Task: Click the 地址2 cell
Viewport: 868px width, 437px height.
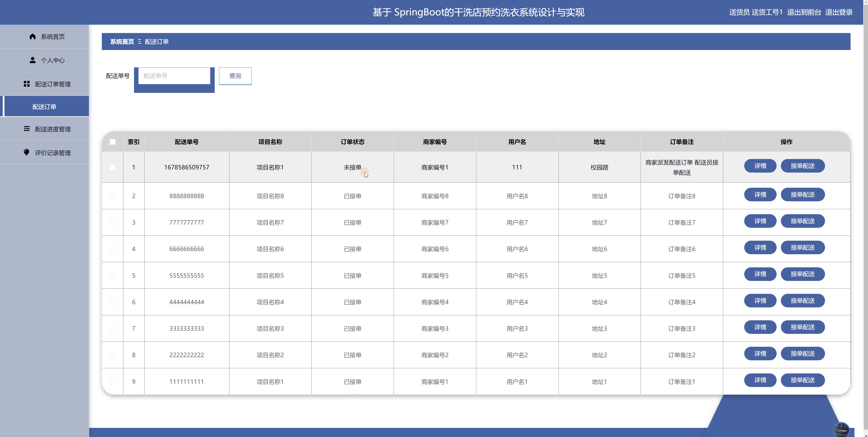Action: (x=599, y=355)
